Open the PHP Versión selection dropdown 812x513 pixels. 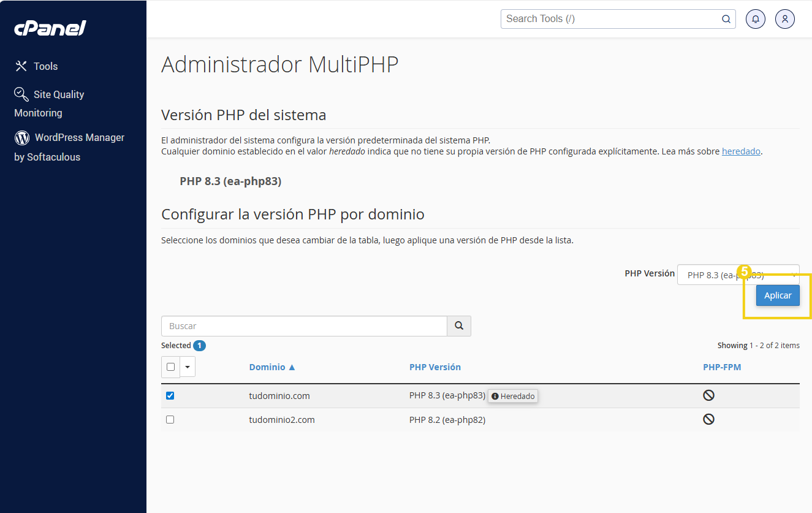click(x=738, y=275)
